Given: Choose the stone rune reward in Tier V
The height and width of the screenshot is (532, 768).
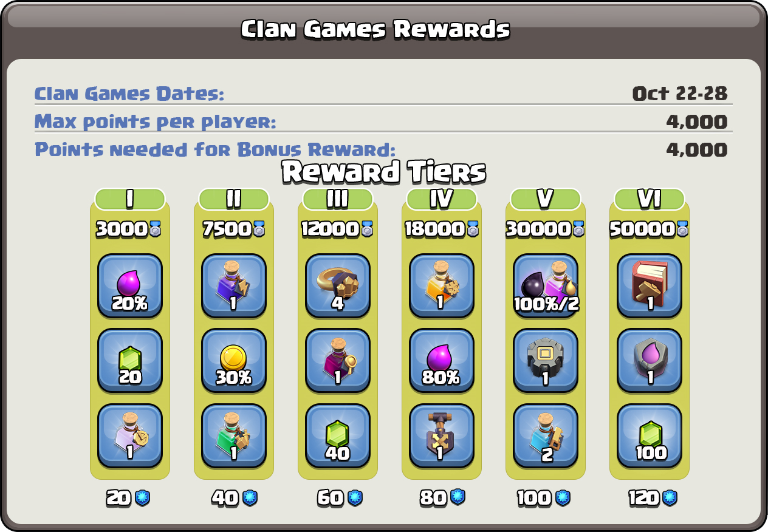Looking at the screenshot, I should tap(546, 361).
